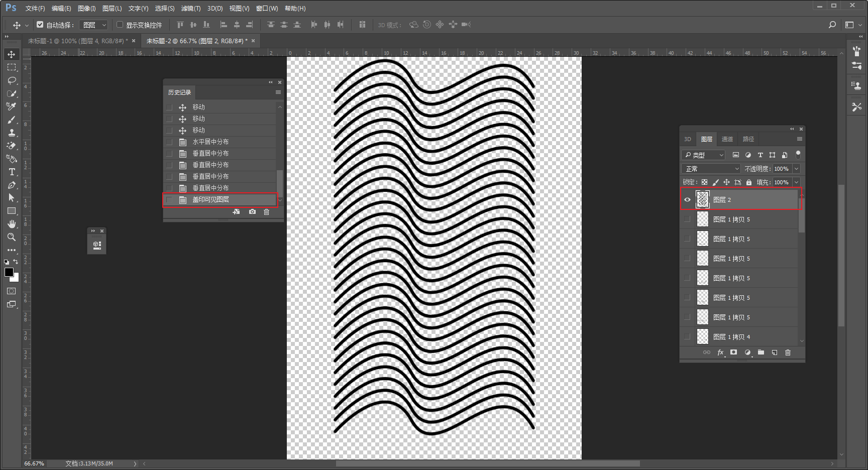This screenshot has width=868, height=470.
Task: Create new snapshot in History panel
Action: [252, 212]
